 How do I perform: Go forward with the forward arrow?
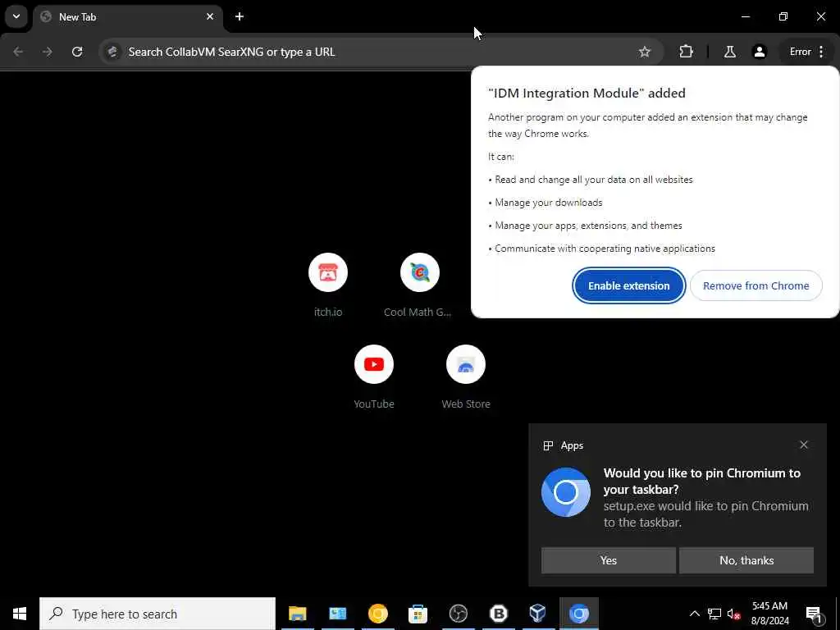coord(48,52)
